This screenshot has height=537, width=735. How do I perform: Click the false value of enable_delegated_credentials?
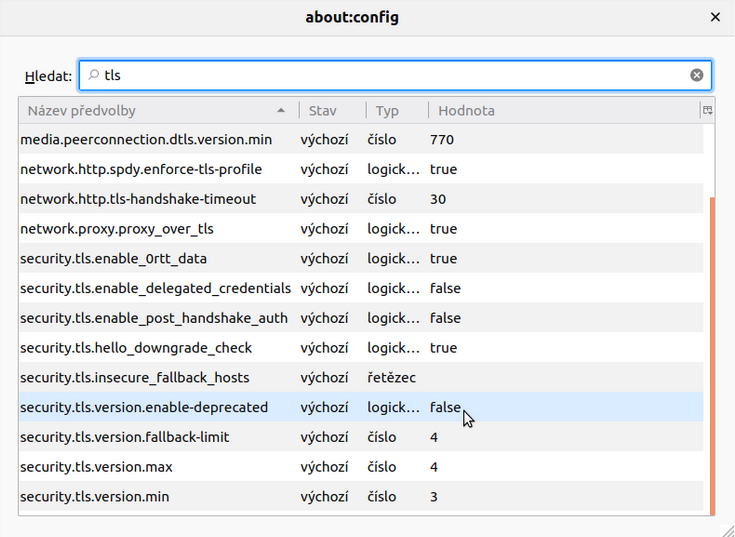coord(445,288)
